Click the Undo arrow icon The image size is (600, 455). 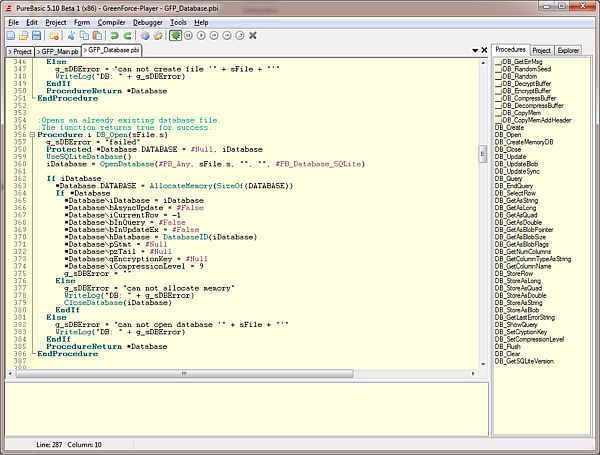[x=113, y=35]
